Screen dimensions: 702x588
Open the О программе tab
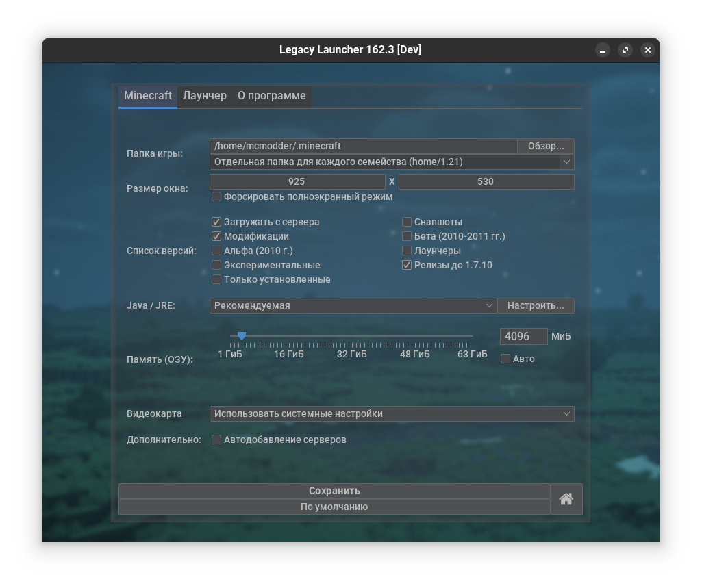[x=272, y=96]
